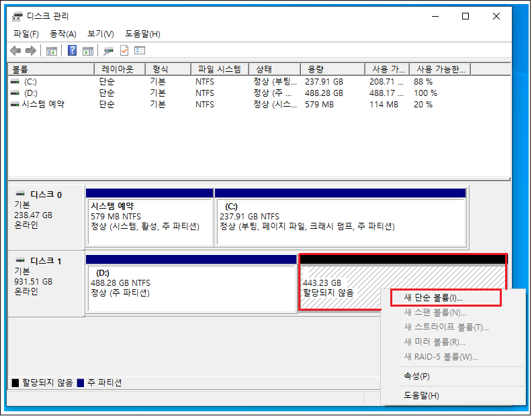The image size is (532, 416).
Task: Open the 도움말(H) menu in menu bar
Action: point(142,34)
